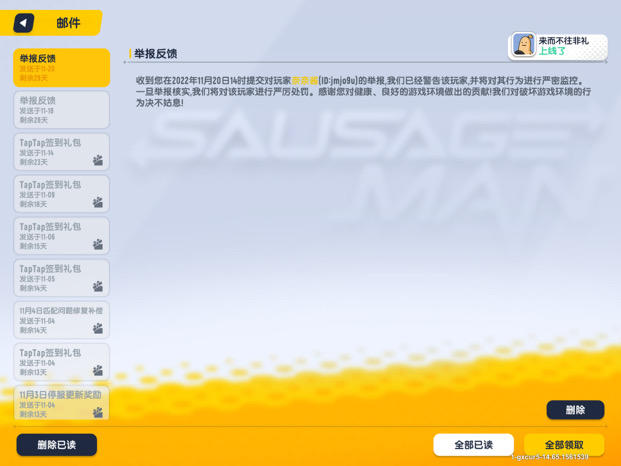Click the yellow reported player name link
621x466 pixels.
pos(305,81)
